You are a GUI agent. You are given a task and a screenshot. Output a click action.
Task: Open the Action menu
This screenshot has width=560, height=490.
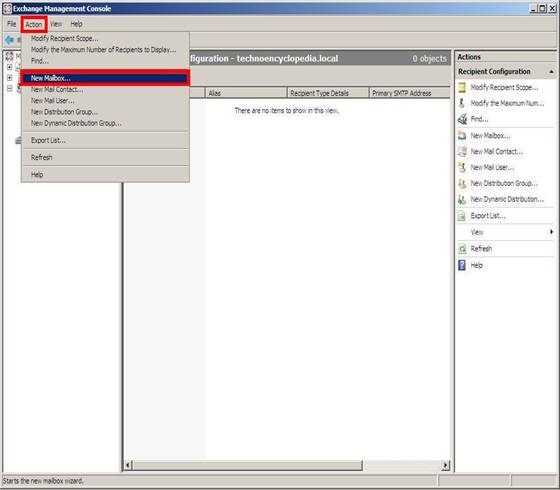pyautogui.click(x=34, y=24)
